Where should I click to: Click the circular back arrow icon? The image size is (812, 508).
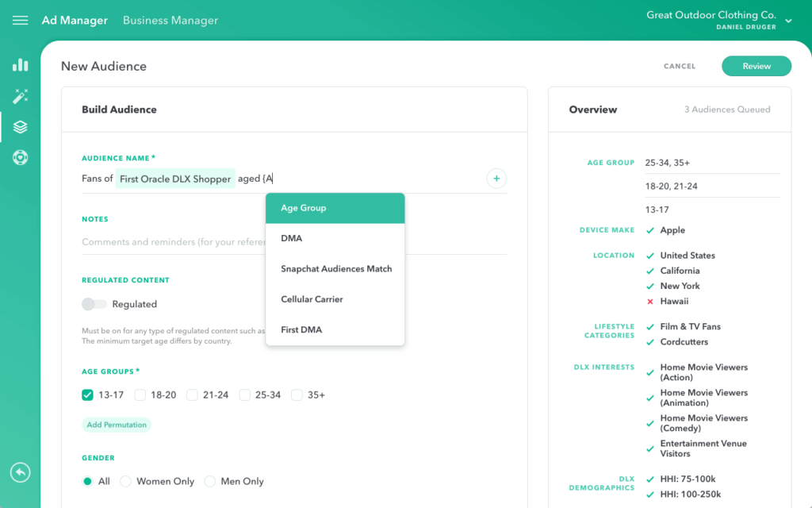[x=20, y=472]
